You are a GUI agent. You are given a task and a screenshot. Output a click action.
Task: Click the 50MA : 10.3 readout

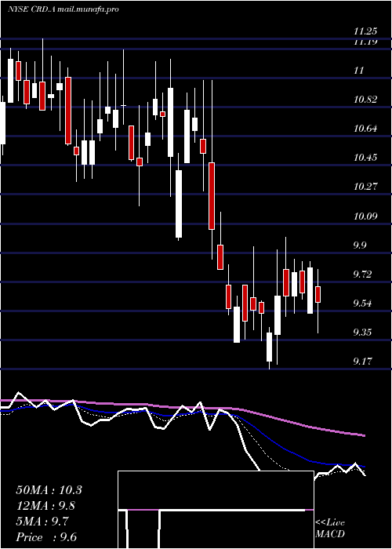tap(49, 490)
